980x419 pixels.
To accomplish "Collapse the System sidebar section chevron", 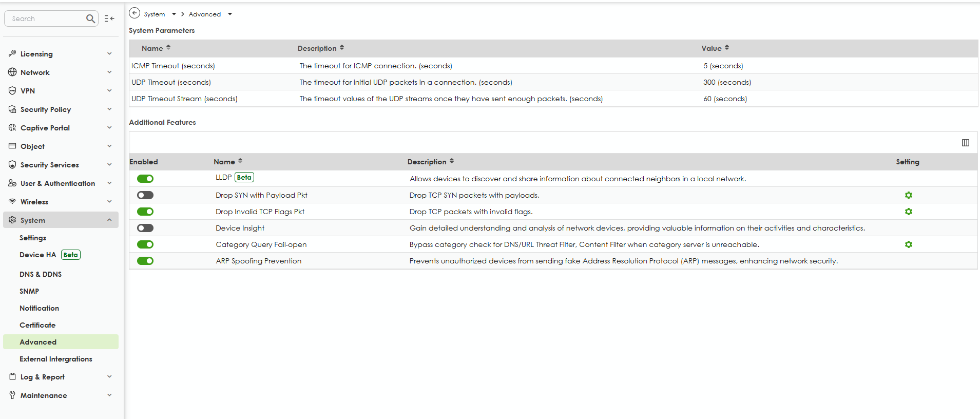I will [109, 220].
